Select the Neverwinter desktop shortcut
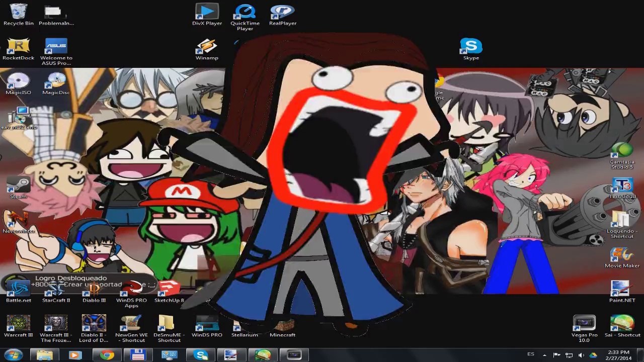 coord(19,222)
